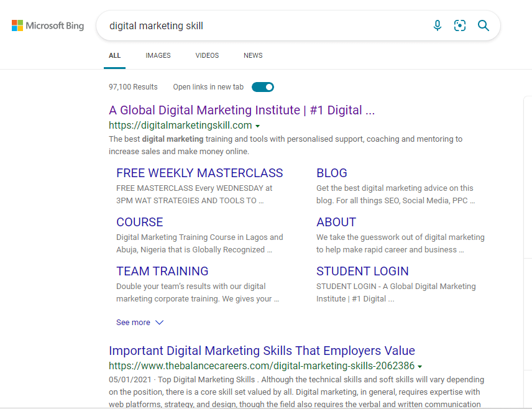532x409 pixels.
Task: Click the thebalancecareers.com URL
Action: pyautogui.click(x=262, y=366)
